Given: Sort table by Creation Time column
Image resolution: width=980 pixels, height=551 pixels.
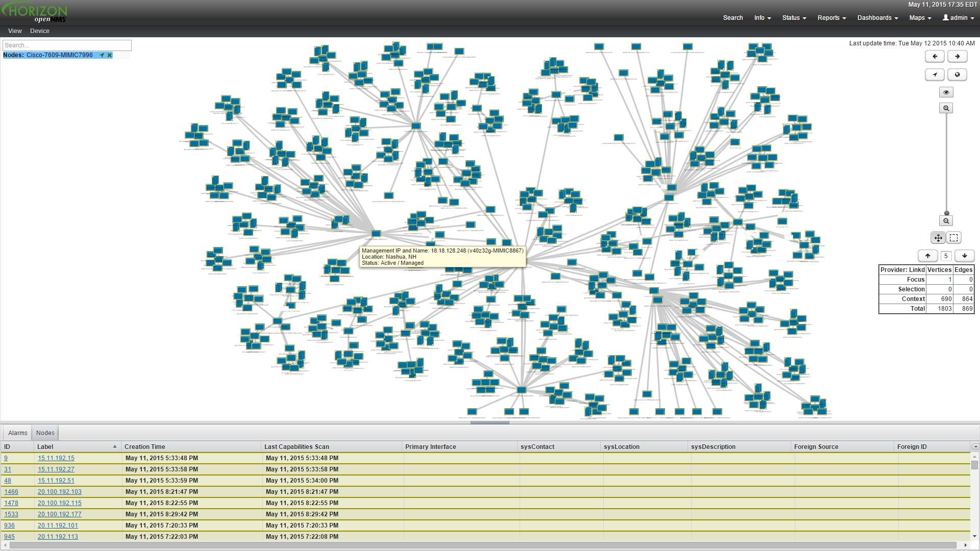Looking at the screenshot, I should tap(191, 447).
